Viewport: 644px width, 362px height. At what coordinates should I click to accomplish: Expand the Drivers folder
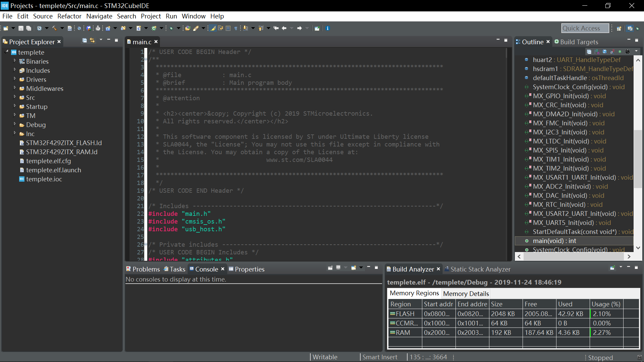tap(14, 79)
